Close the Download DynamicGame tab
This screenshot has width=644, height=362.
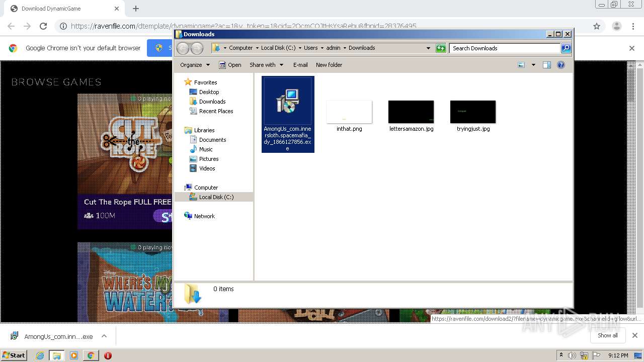click(x=117, y=9)
